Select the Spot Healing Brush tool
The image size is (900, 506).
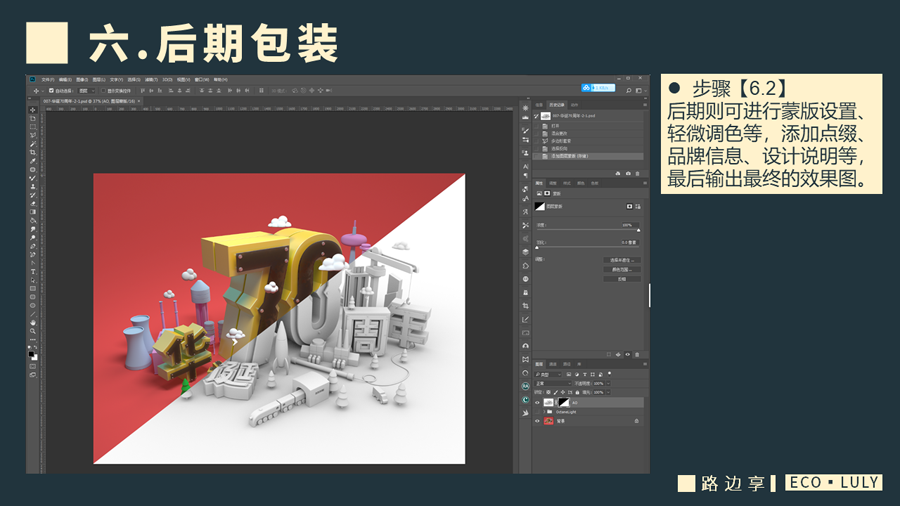[33, 169]
